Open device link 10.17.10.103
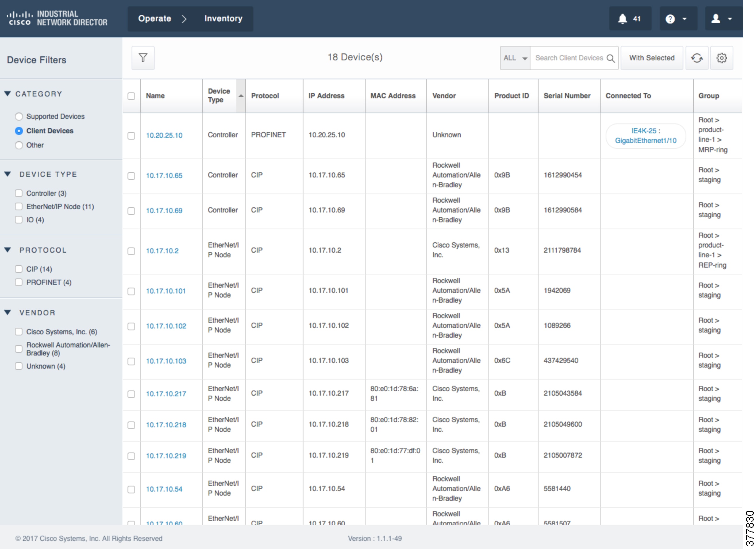 point(166,361)
